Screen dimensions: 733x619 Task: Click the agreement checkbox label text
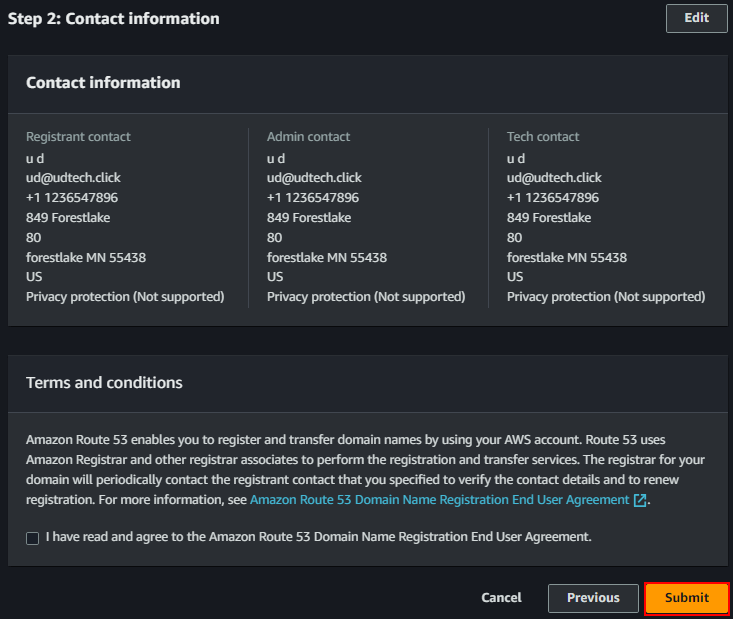tap(319, 537)
